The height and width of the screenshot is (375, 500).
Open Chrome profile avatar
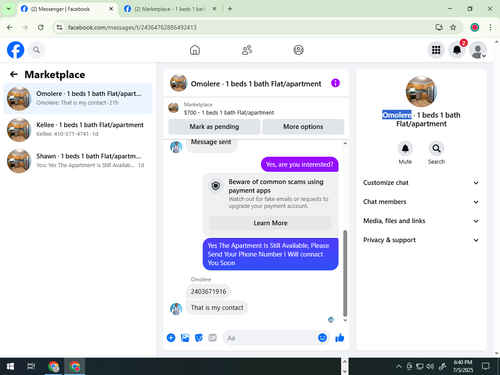point(475,27)
